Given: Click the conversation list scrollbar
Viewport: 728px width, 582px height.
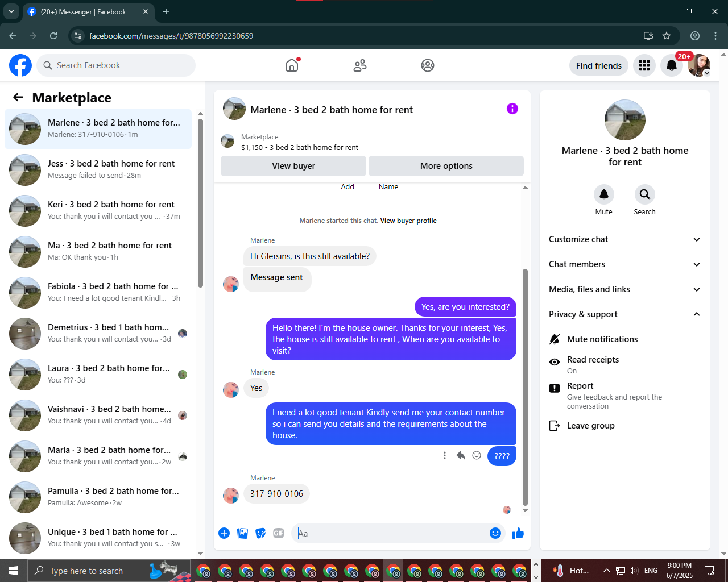Looking at the screenshot, I should (x=200, y=202).
